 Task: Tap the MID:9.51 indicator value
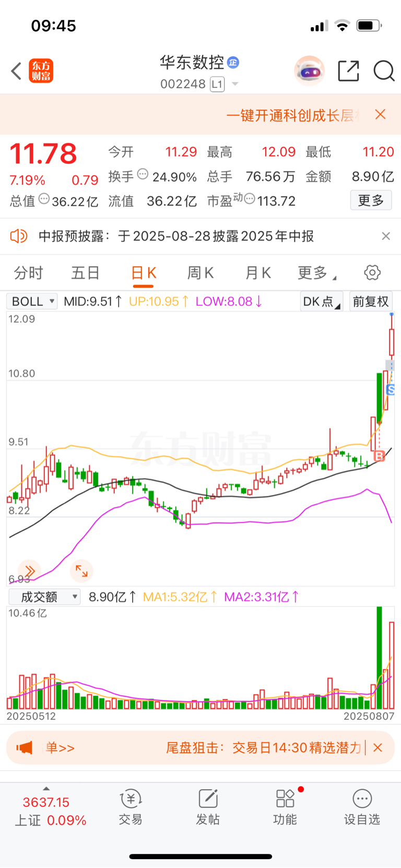93,301
